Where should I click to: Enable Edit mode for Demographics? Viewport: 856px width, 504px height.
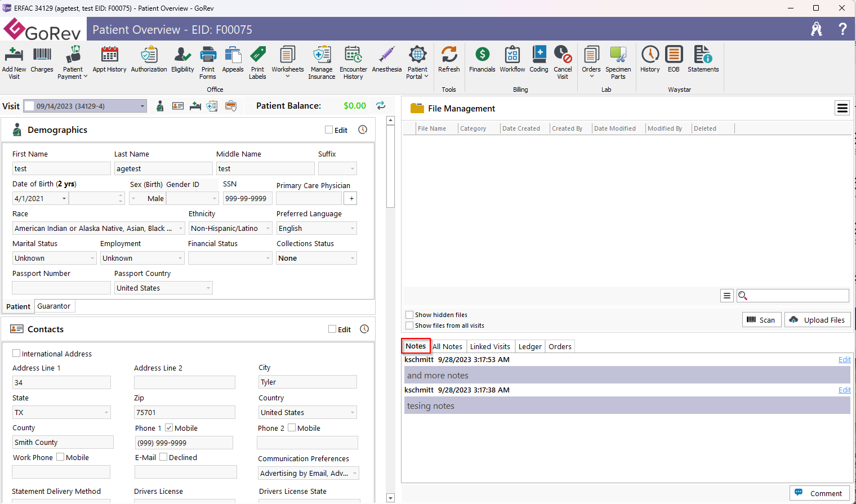tap(329, 130)
